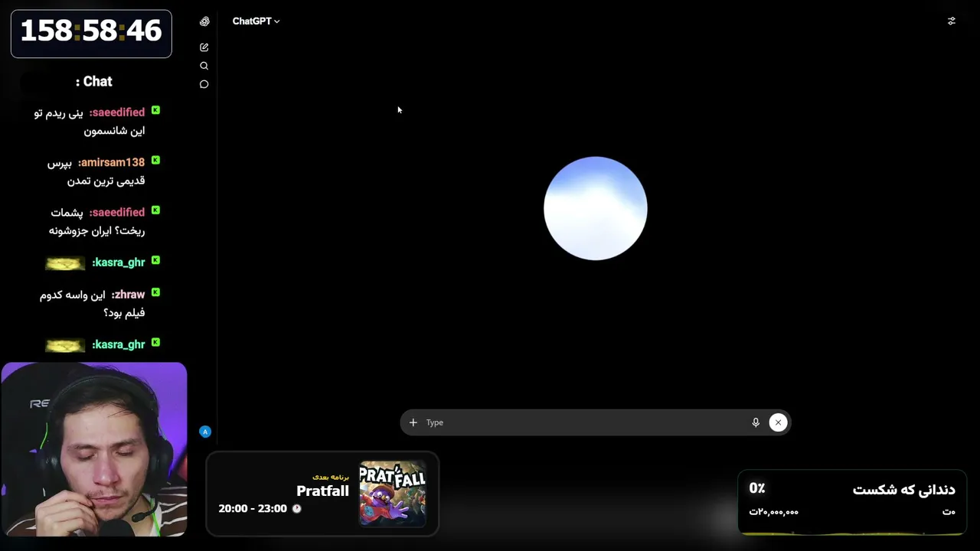End voice mode with the X button
This screenshot has height=551, width=980.
click(x=778, y=422)
